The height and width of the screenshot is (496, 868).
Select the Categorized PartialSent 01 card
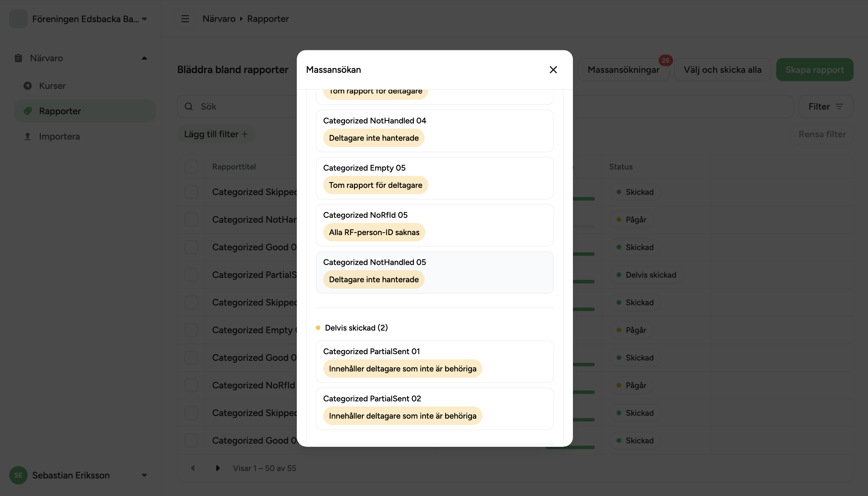pos(435,361)
